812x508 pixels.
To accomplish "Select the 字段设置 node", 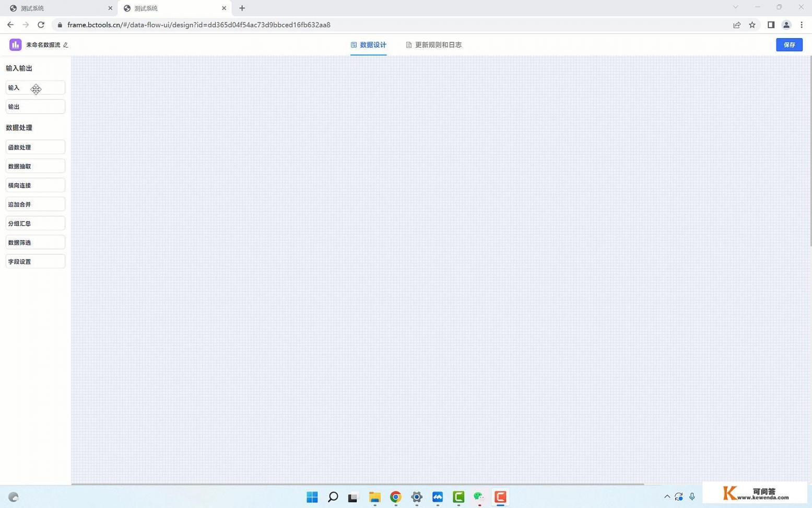I will [x=36, y=261].
